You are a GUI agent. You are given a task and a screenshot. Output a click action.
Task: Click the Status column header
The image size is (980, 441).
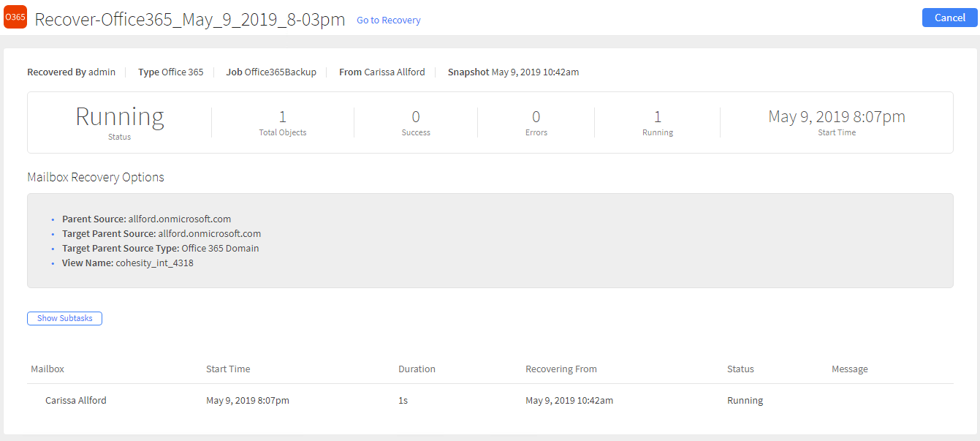(x=740, y=369)
